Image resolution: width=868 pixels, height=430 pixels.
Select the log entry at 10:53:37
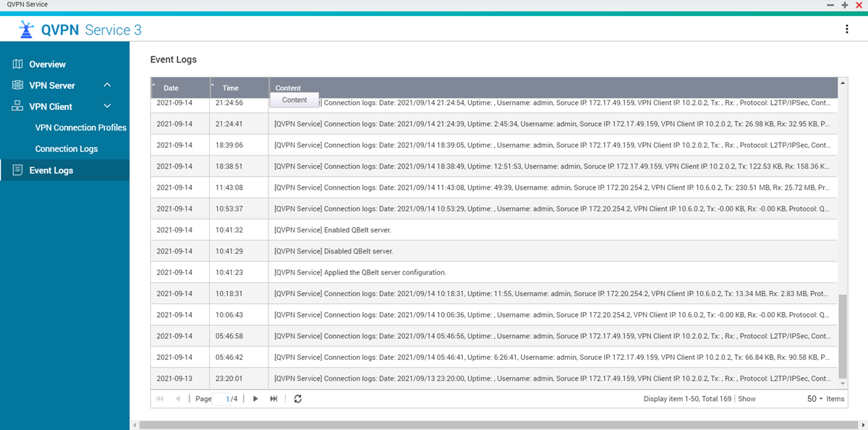(x=494, y=208)
